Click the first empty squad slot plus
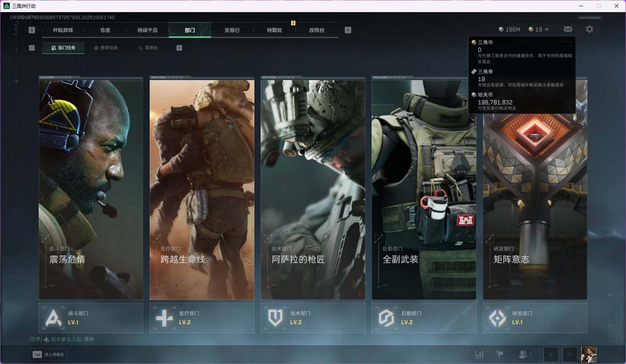Viewport: 626px width, 364px height. coord(551,355)
